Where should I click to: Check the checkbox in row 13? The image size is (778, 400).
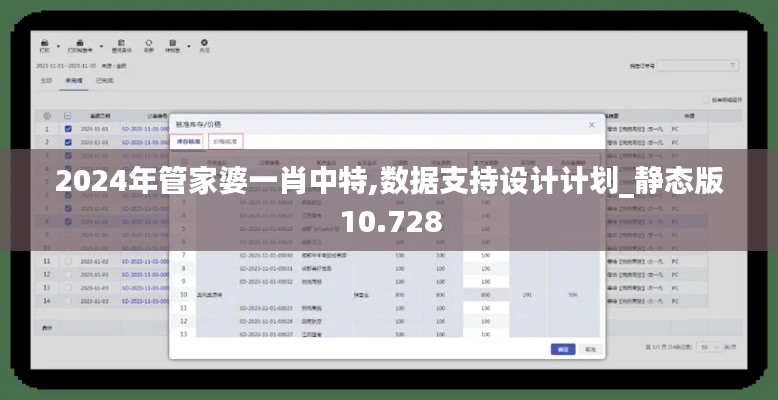tap(68, 288)
